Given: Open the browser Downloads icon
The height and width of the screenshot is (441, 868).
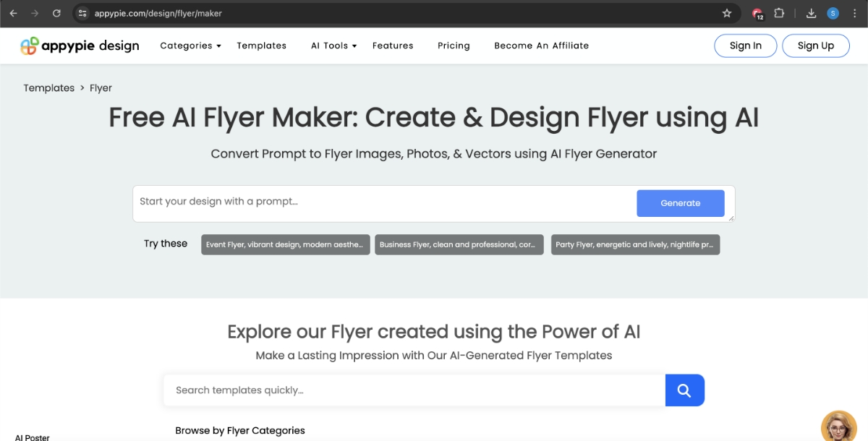Looking at the screenshot, I should pyautogui.click(x=811, y=13).
